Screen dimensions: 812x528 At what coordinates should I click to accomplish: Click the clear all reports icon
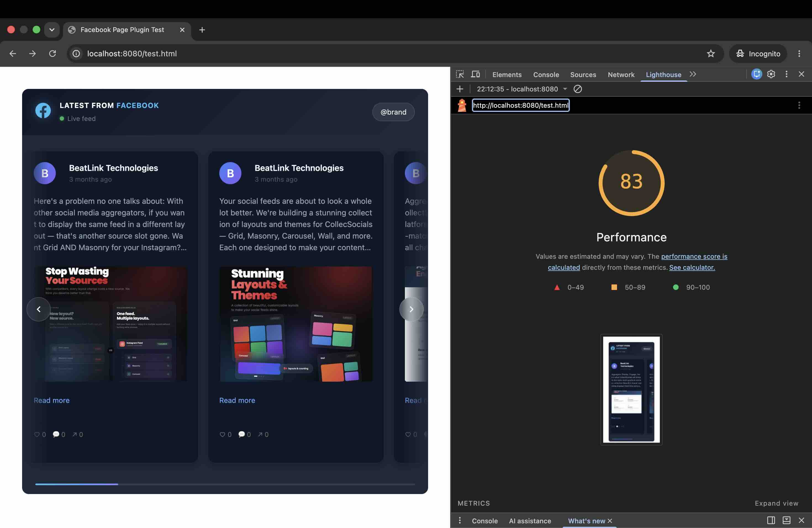[x=578, y=89]
